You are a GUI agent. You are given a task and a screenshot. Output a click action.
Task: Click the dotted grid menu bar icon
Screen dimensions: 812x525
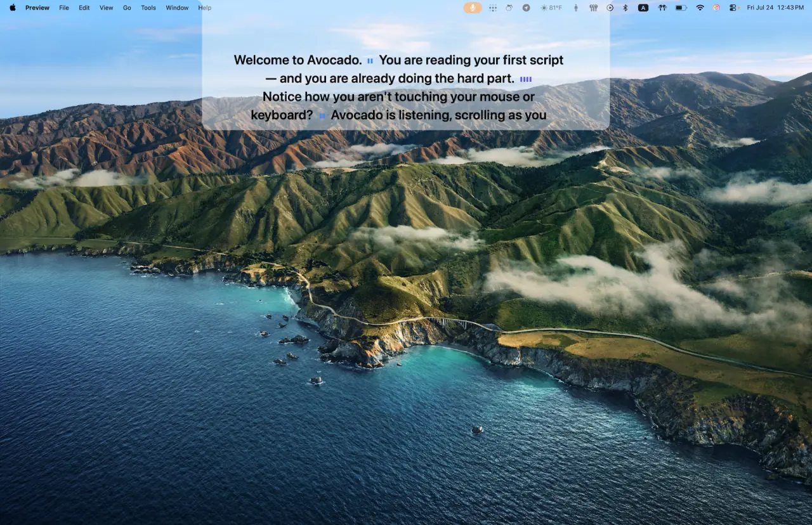click(493, 8)
